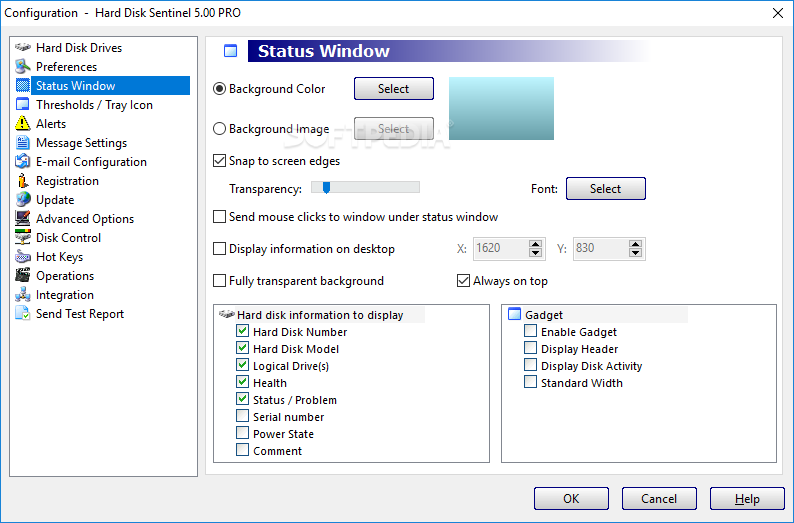Click the Hard Disk Drives sidebar icon
This screenshot has width=794, height=523.
(22, 48)
